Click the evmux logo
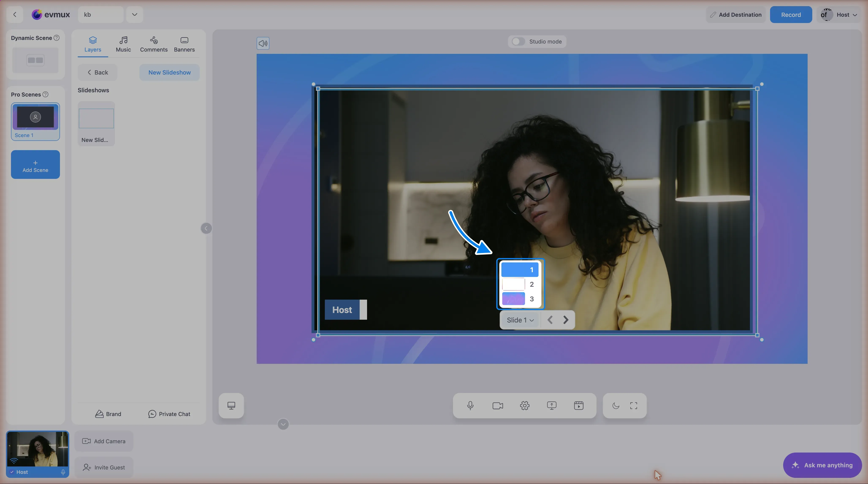This screenshot has height=484, width=868. click(x=50, y=15)
